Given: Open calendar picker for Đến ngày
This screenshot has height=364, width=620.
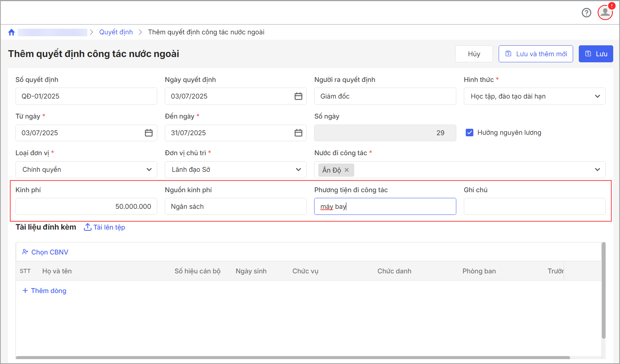Looking at the screenshot, I should [x=298, y=133].
